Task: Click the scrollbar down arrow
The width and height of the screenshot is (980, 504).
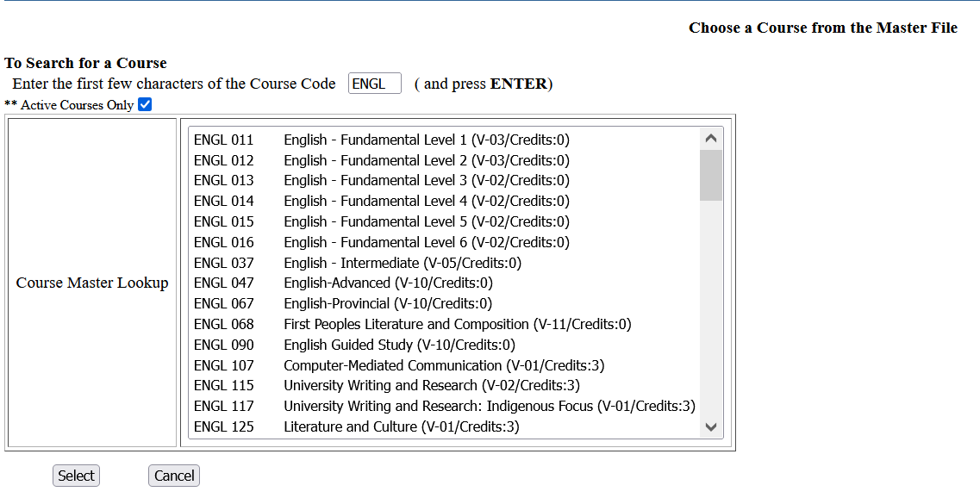Action: click(710, 426)
